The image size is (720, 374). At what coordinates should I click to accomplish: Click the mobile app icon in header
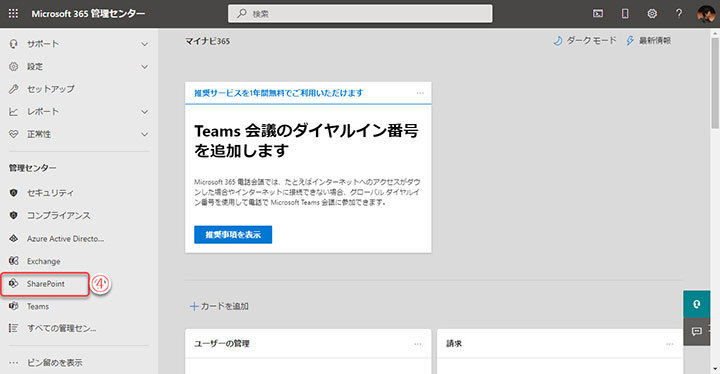625,14
